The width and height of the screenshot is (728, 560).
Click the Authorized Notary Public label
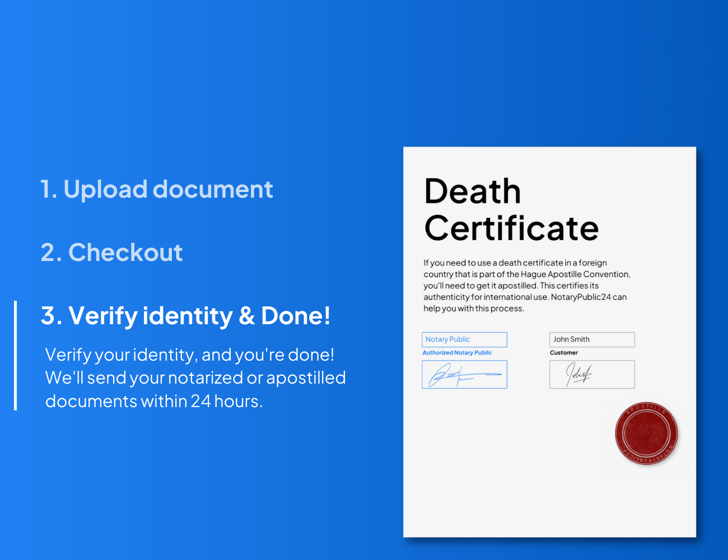point(457,353)
